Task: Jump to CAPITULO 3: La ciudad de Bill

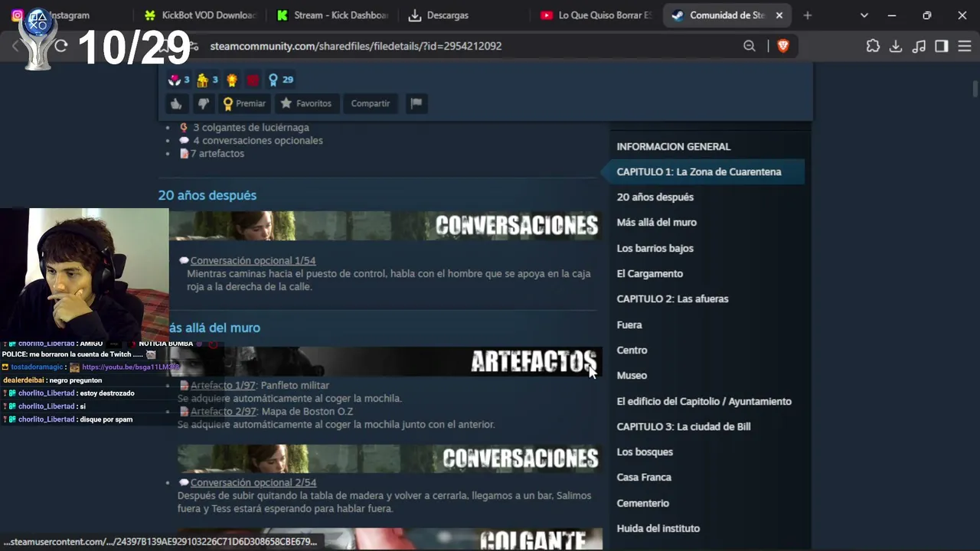Action: coord(684,426)
